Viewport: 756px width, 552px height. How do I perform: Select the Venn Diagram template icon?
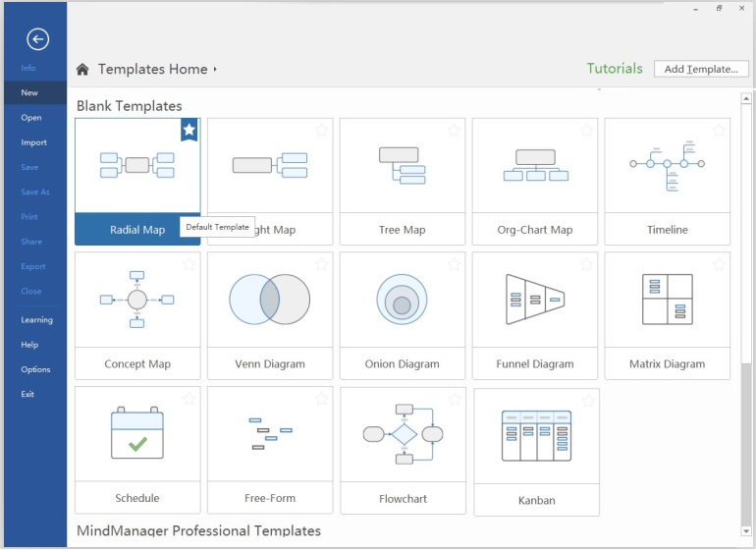coord(270,300)
